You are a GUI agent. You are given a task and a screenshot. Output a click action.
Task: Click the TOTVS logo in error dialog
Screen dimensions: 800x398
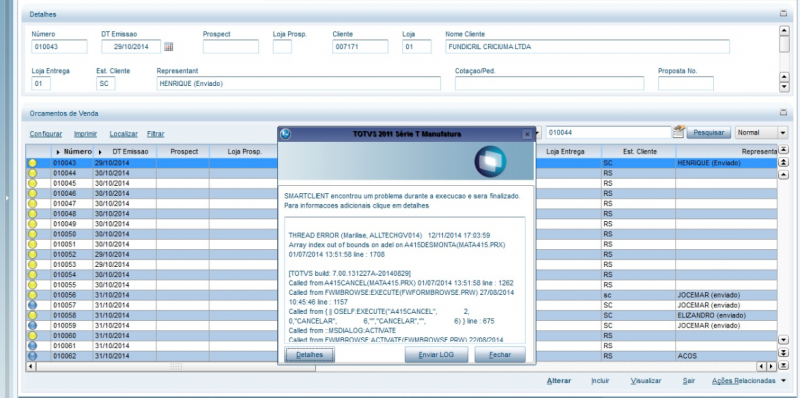[x=490, y=161]
